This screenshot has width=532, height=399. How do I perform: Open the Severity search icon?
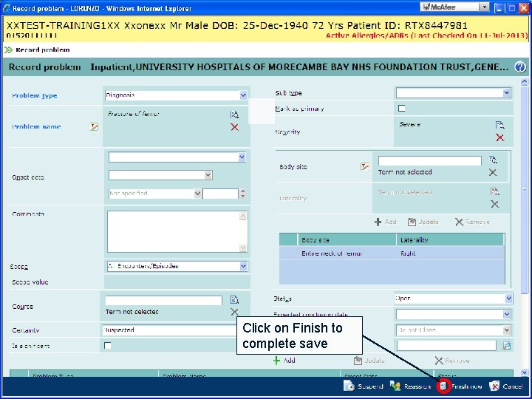pyautogui.click(x=499, y=125)
